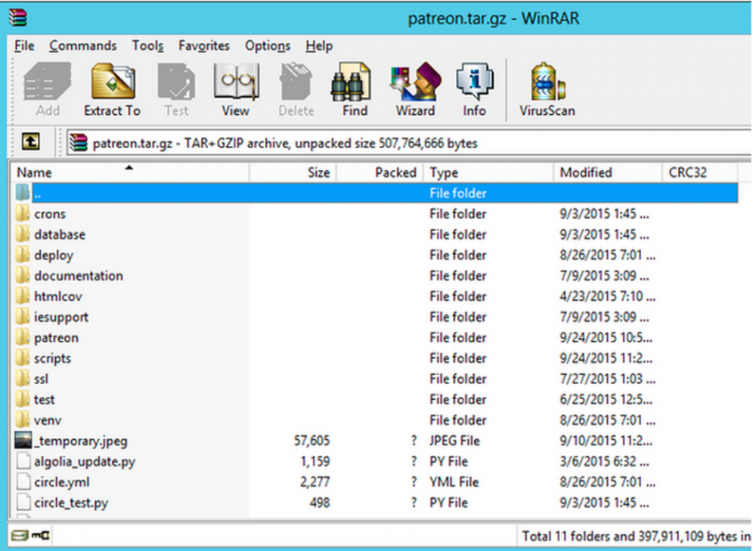This screenshot has height=551, width=756.
Task: Click the key password icon in status bar
Action: 41,535
